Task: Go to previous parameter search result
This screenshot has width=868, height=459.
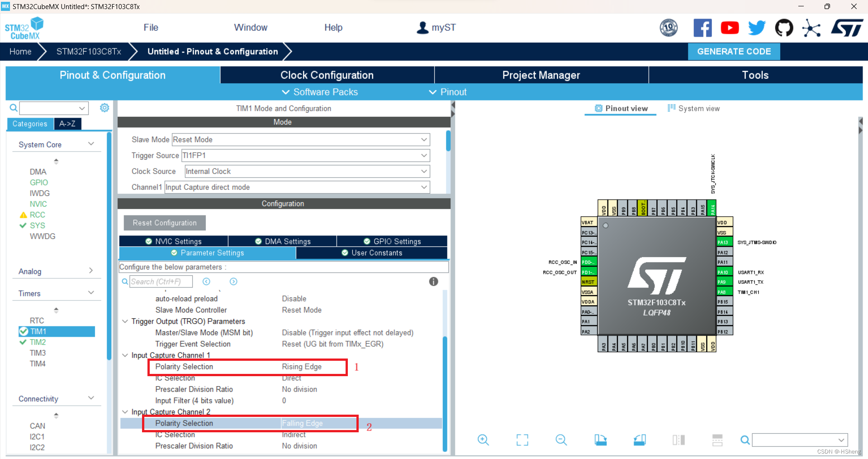Action: click(x=206, y=282)
